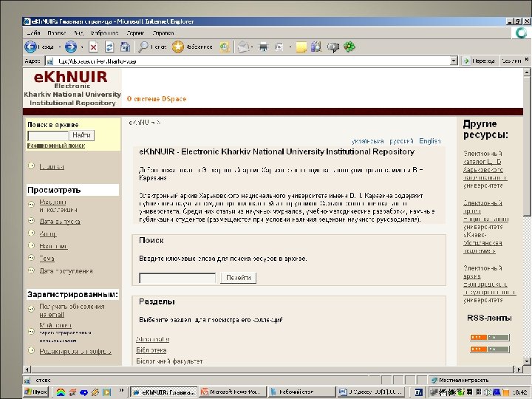
Task: Switch language to українська
Action: [368, 141]
